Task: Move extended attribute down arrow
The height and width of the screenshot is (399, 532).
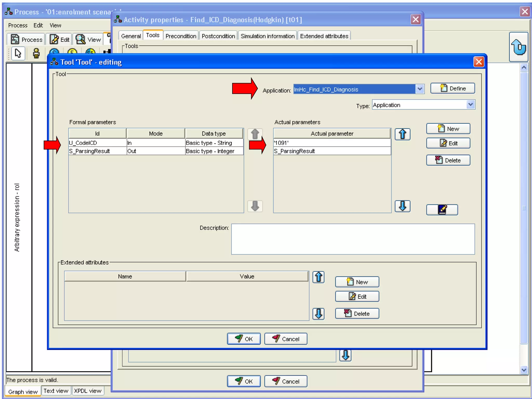Action: [x=318, y=314]
